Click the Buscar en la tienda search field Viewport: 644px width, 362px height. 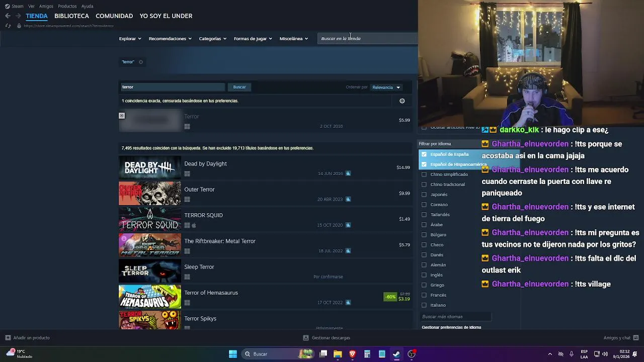367,39
